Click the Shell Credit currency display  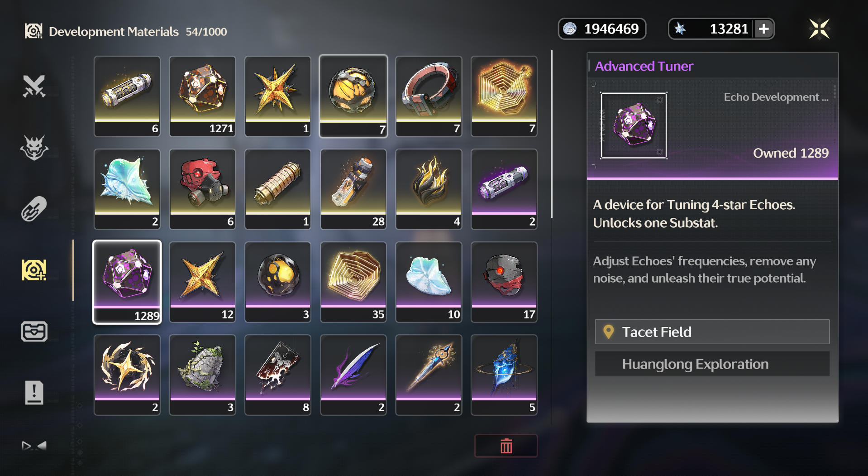click(601, 29)
